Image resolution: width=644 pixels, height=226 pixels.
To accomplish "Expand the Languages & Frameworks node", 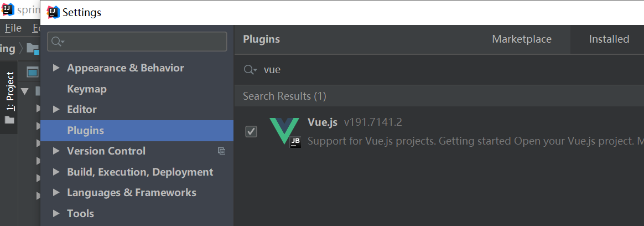I will tap(56, 192).
